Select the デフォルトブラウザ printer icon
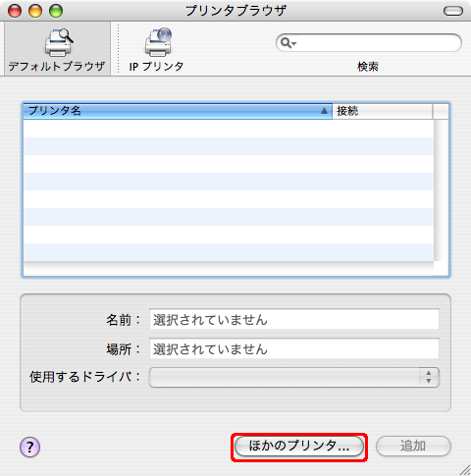 (58, 42)
